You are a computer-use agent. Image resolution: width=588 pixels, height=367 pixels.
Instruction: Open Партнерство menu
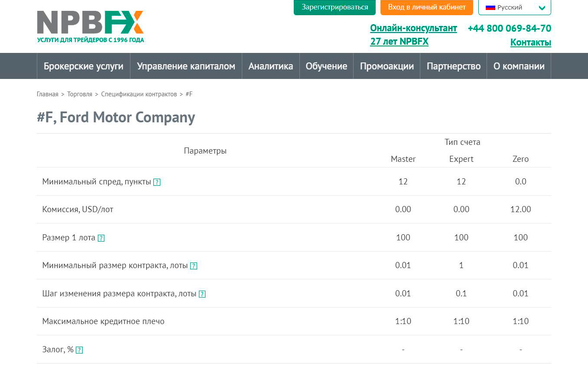454,66
